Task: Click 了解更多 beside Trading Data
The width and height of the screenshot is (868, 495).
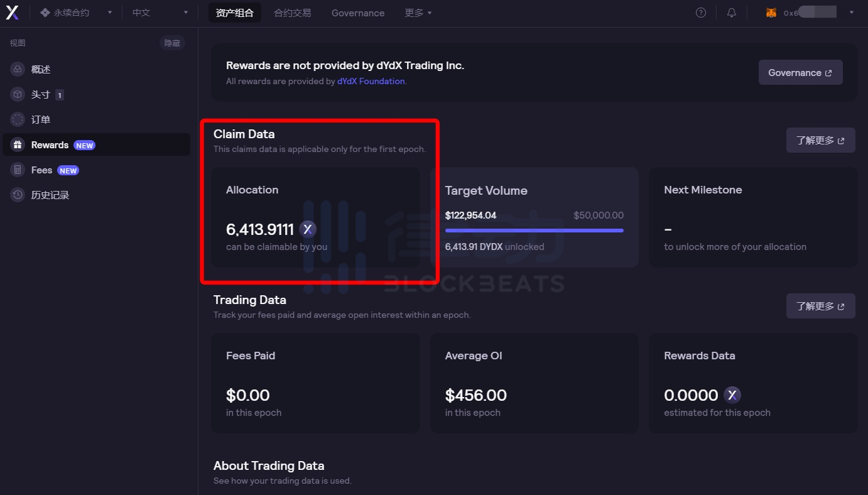Action: 820,306
